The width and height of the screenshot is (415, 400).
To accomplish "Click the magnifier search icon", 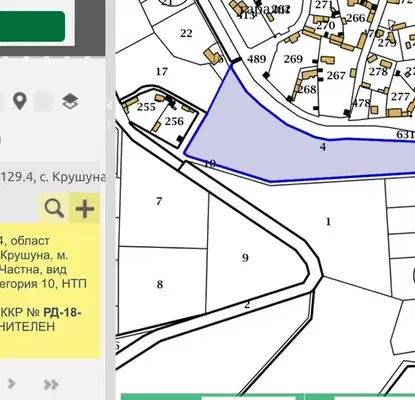I will (x=54, y=209).
